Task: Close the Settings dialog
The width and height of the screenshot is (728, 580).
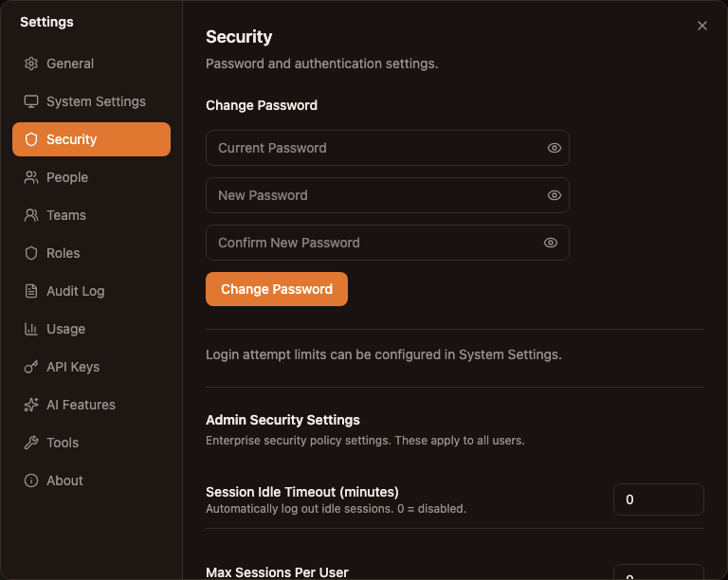Action: (702, 26)
